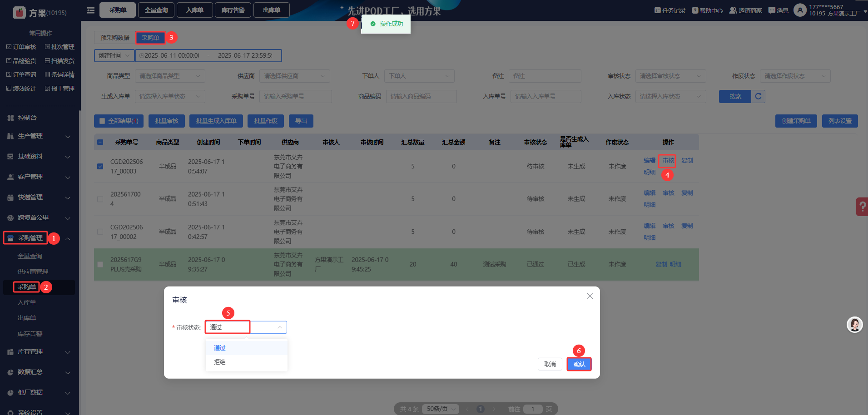Screen dimensions: 868x415
Task: Open the 入库状态 filter dropdown
Action: (671, 96)
